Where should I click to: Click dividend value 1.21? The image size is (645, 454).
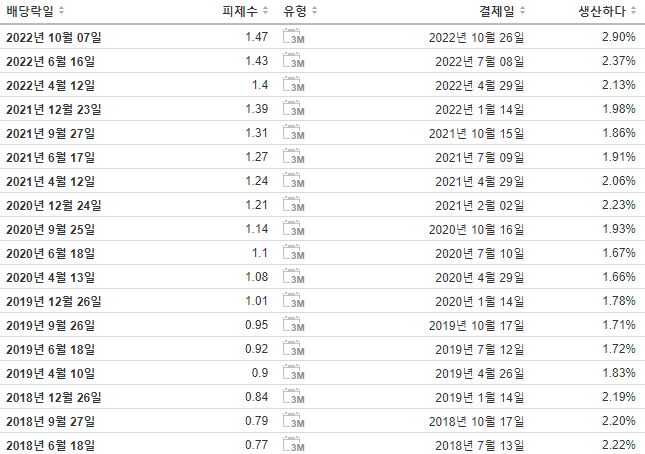pyautogui.click(x=257, y=205)
